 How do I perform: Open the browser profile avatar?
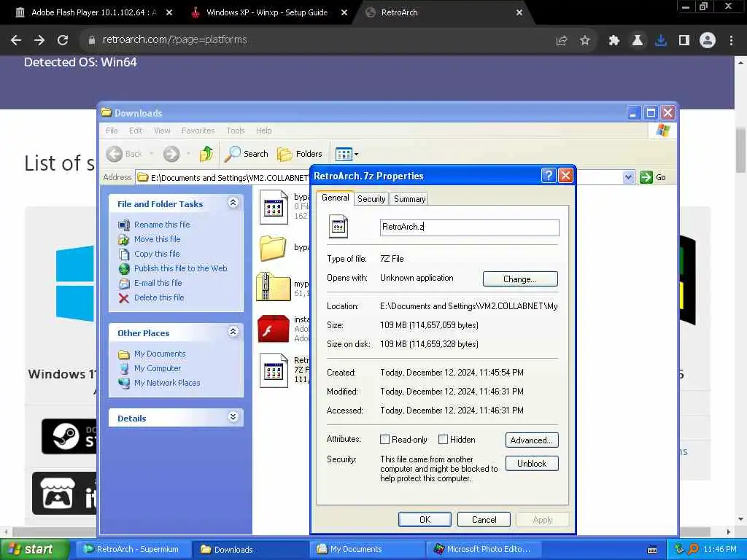(708, 41)
